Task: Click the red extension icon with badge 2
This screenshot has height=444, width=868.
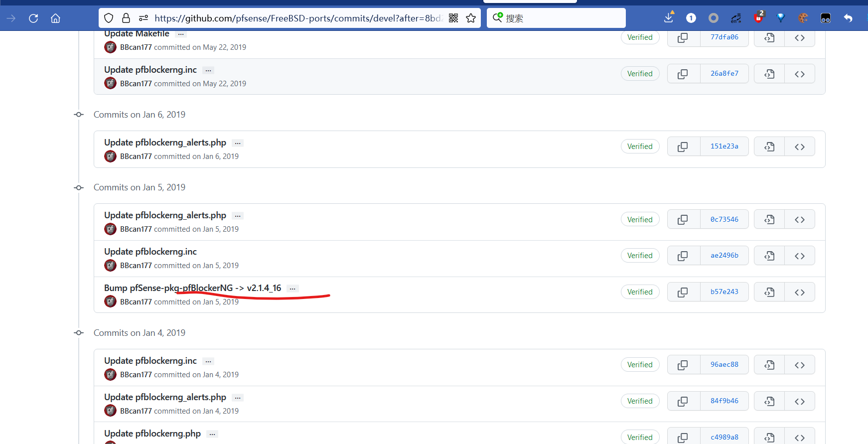Action: point(758,17)
